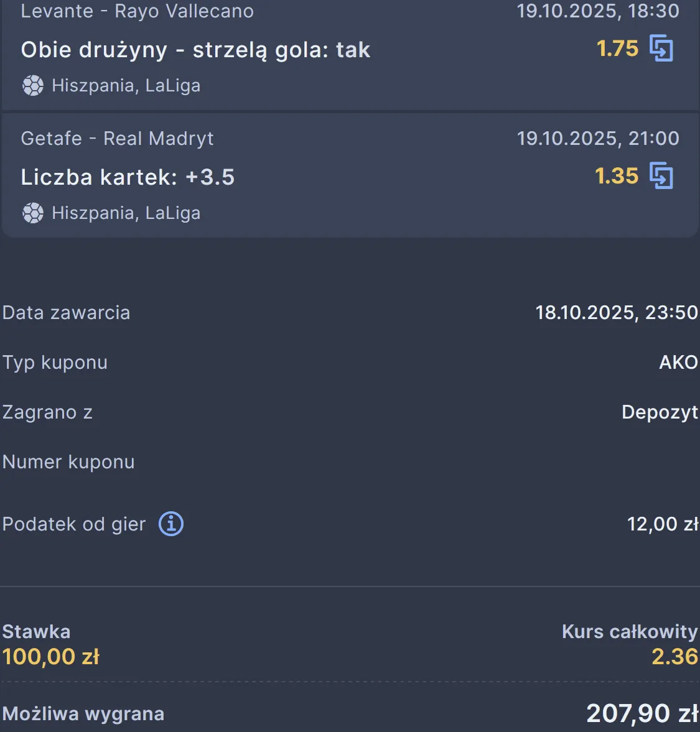Click football icon in Levante match row
700x732 pixels.
32,85
